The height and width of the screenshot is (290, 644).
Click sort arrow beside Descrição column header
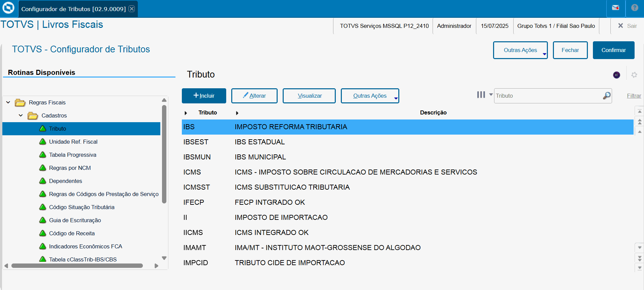pyautogui.click(x=237, y=113)
